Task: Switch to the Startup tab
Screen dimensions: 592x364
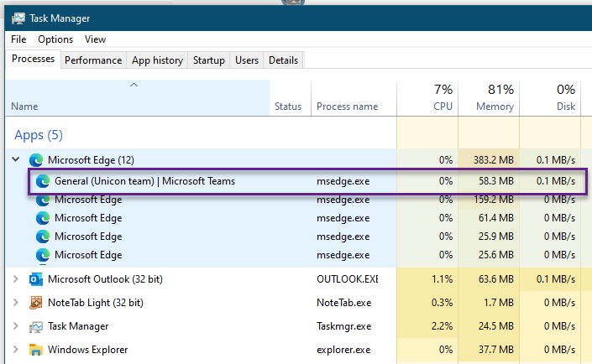Action: [209, 60]
